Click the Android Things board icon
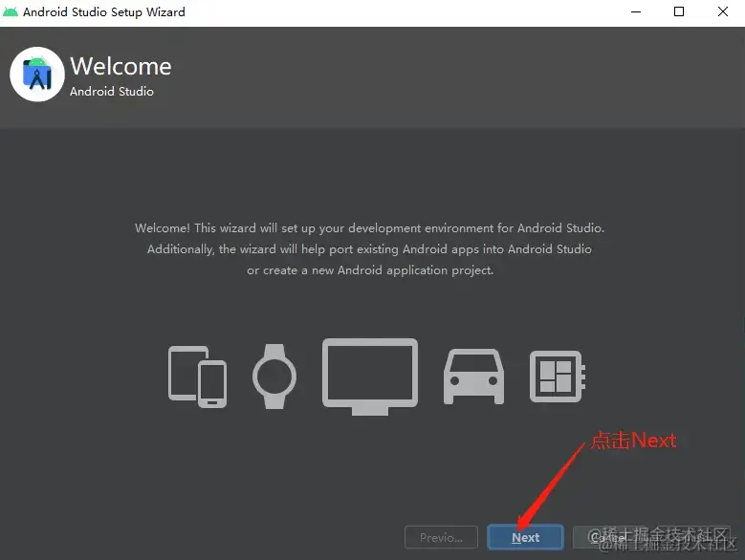Screen dimensions: 745x560 coord(558,377)
